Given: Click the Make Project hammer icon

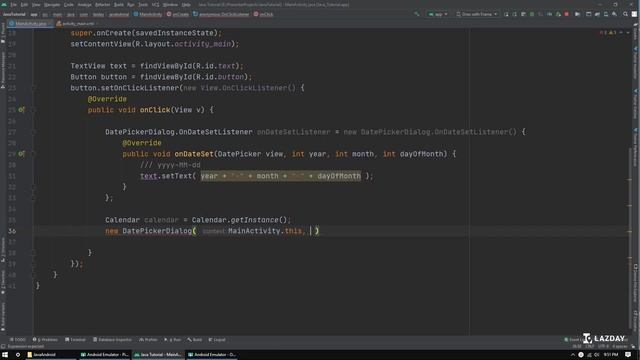Looking at the screenshot, I should tap(416, 14).
